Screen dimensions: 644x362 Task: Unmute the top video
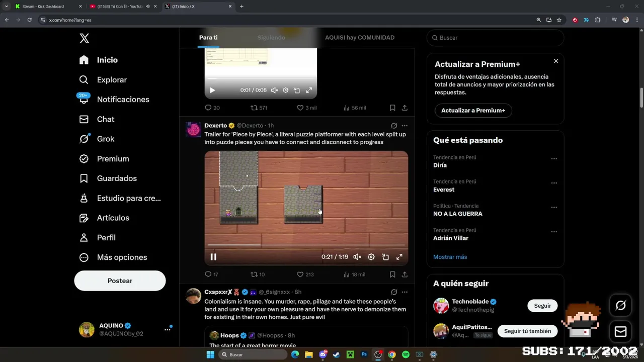coord(274,90)
